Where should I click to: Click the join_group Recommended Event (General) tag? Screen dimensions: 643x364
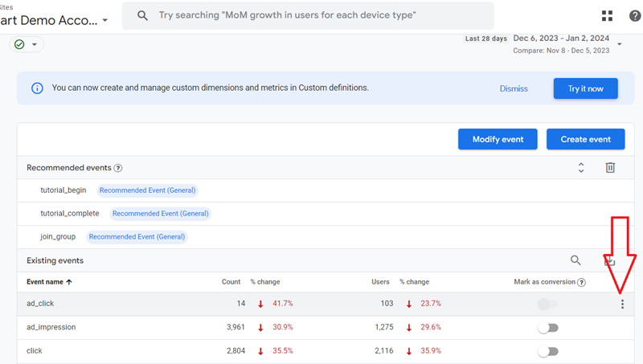tap(137, 237)
